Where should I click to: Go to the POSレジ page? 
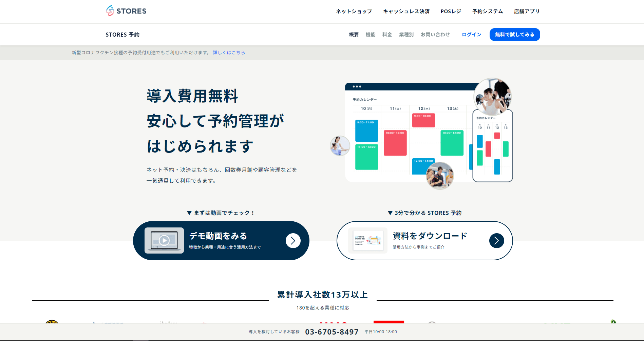(451, 11)
